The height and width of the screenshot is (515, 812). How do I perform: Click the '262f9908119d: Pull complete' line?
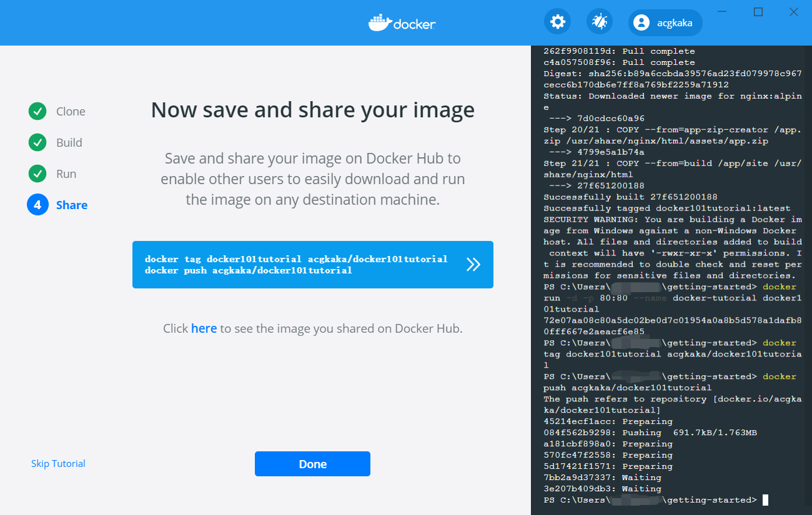click(x=619, y=51)
